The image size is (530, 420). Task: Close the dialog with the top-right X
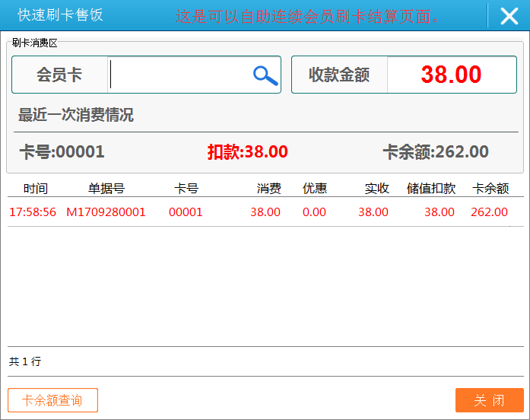tap(509, 16)
